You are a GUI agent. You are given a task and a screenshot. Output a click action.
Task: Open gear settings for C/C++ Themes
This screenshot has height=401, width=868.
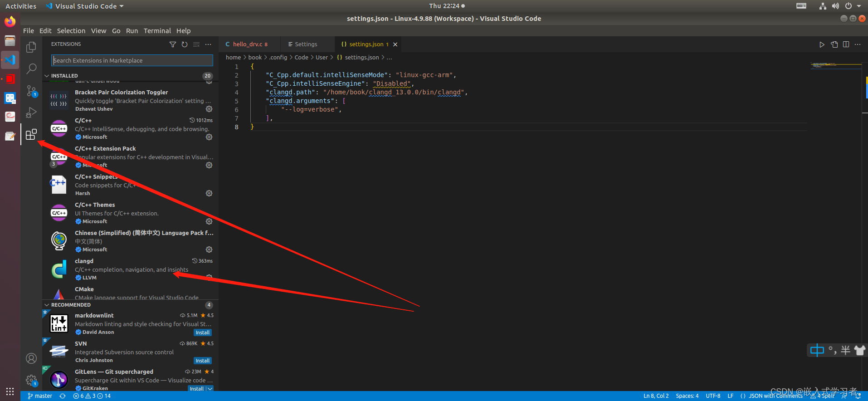[209, 221]
